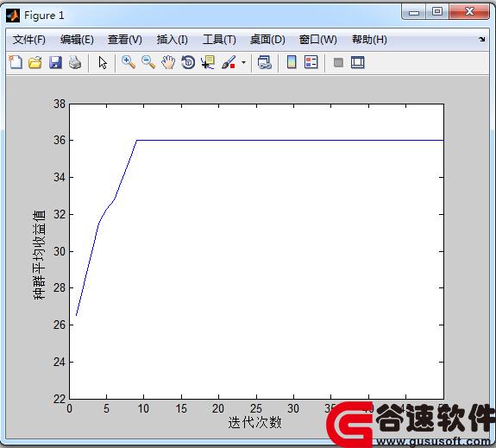
Task: Maximize the Figure 1 window
Action: pos(437,12)
